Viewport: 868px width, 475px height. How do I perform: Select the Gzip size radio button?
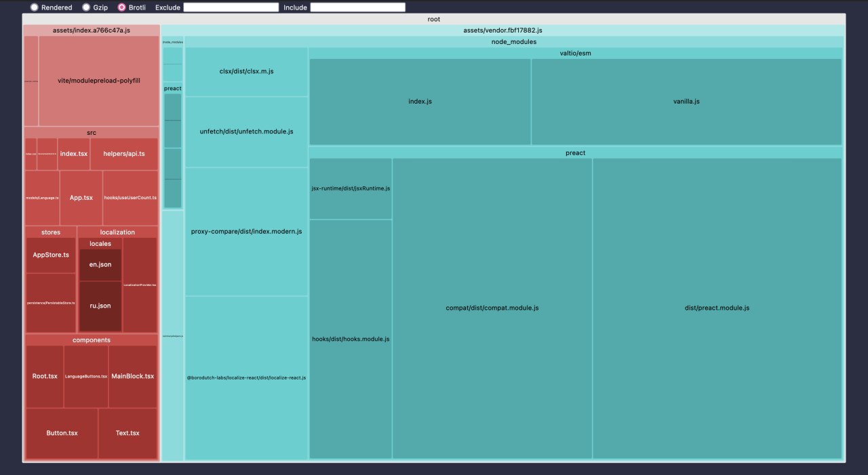coord(86,7)
